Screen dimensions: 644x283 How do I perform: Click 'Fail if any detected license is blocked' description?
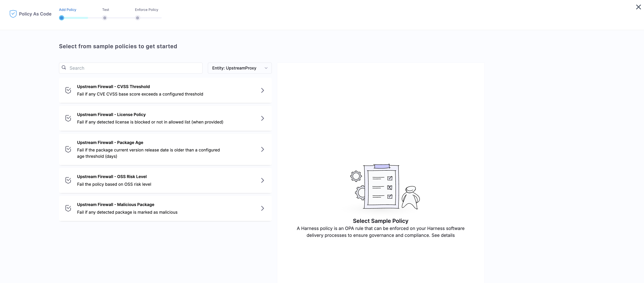(150, 122)
